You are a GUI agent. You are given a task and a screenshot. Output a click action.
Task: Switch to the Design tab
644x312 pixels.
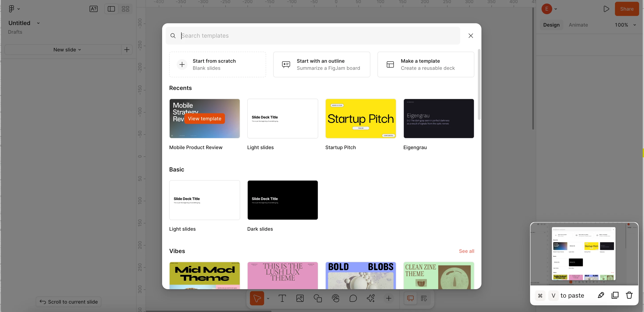pos(551,25)
